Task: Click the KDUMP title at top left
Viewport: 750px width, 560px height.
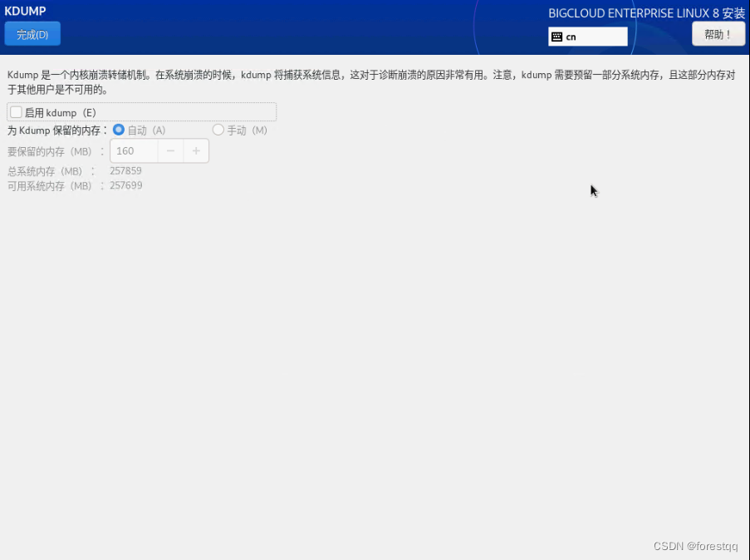Action: (x=25, y=11)
